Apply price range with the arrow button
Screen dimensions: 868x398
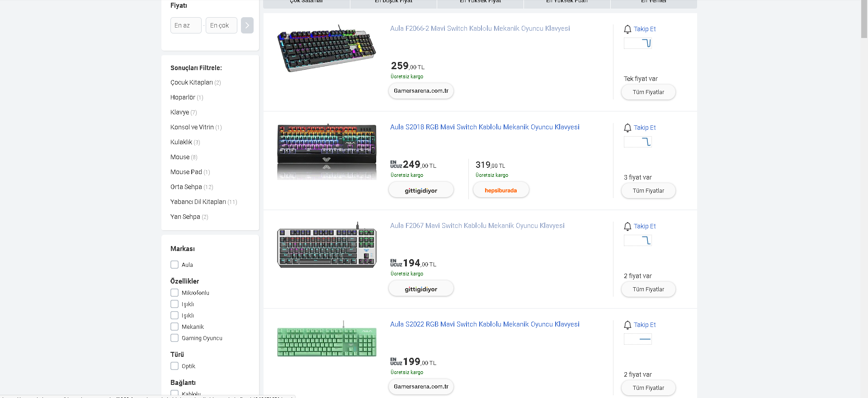[x=247, y=25]
